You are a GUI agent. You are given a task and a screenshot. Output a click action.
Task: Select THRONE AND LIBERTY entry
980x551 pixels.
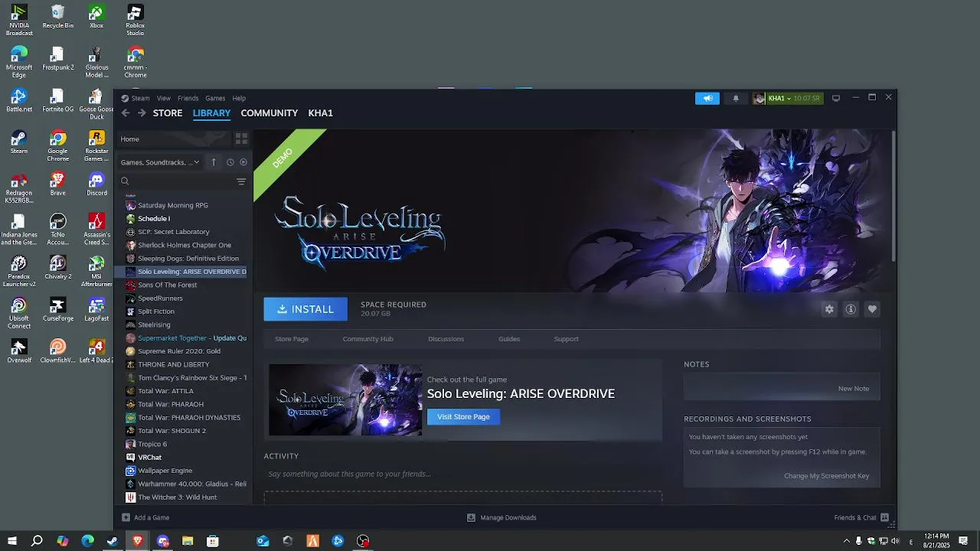(x=184, y=364)
